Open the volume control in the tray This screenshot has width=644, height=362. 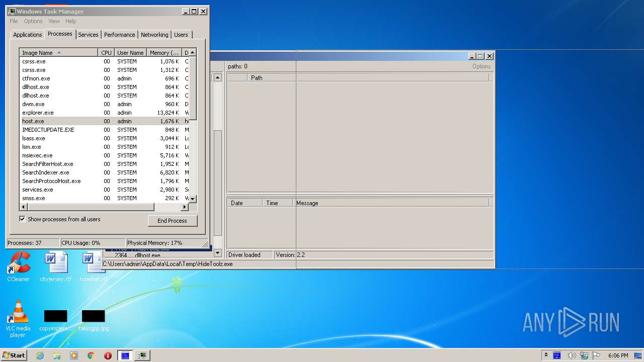click(572, 355)
